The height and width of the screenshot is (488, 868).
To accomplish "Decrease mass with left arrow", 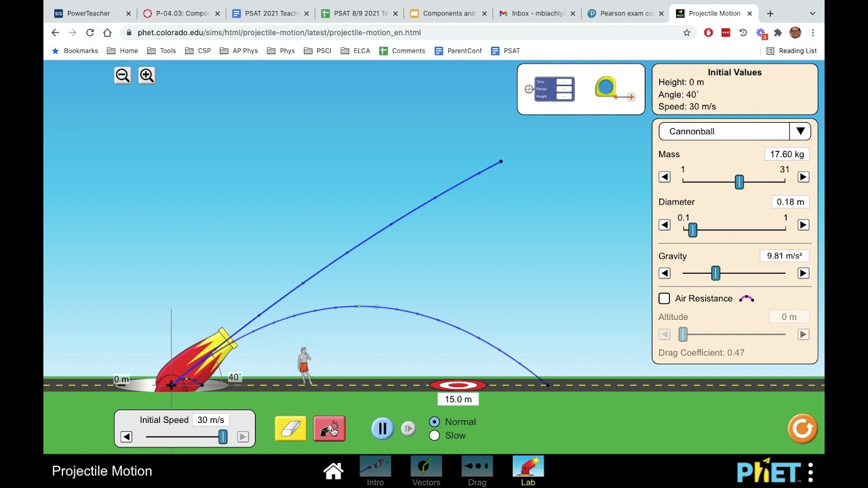I will (x=665, y=177).
